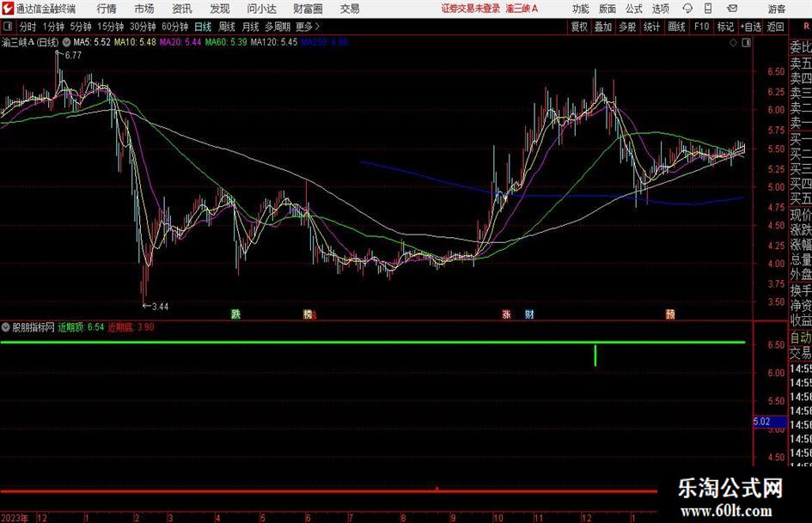Expand the 更多 periods menu
812x523 pixels.
point(308,27)
